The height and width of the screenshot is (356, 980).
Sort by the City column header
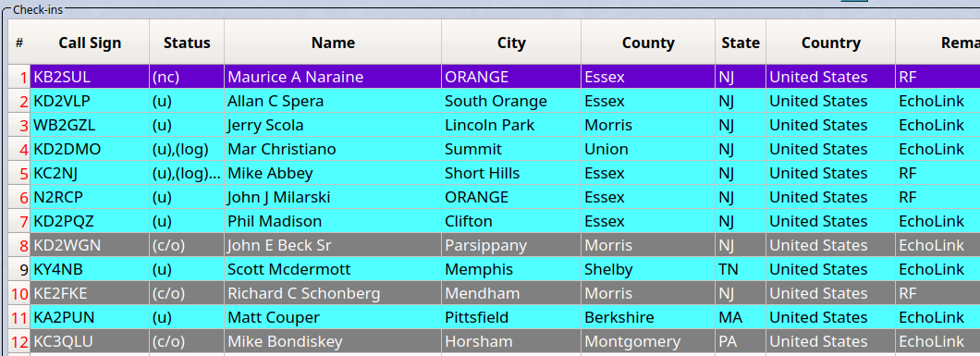[511, 43]
